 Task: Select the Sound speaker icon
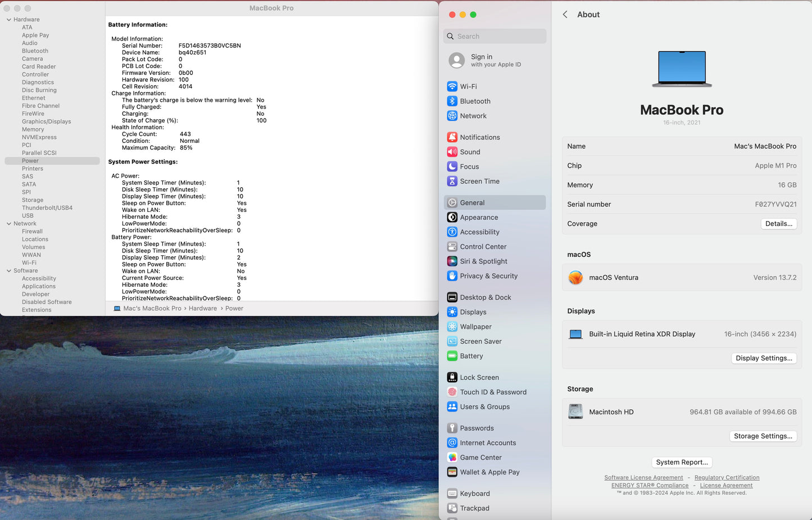452,152
